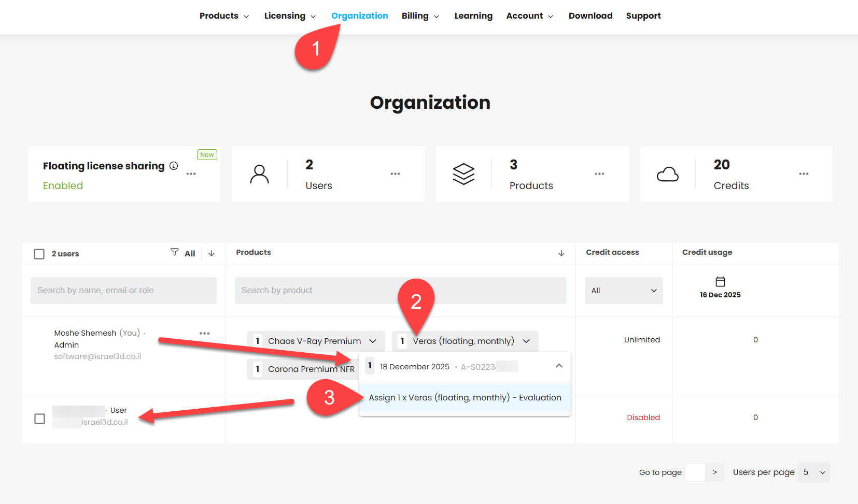Open the Licensing menu

pos(290,16)
